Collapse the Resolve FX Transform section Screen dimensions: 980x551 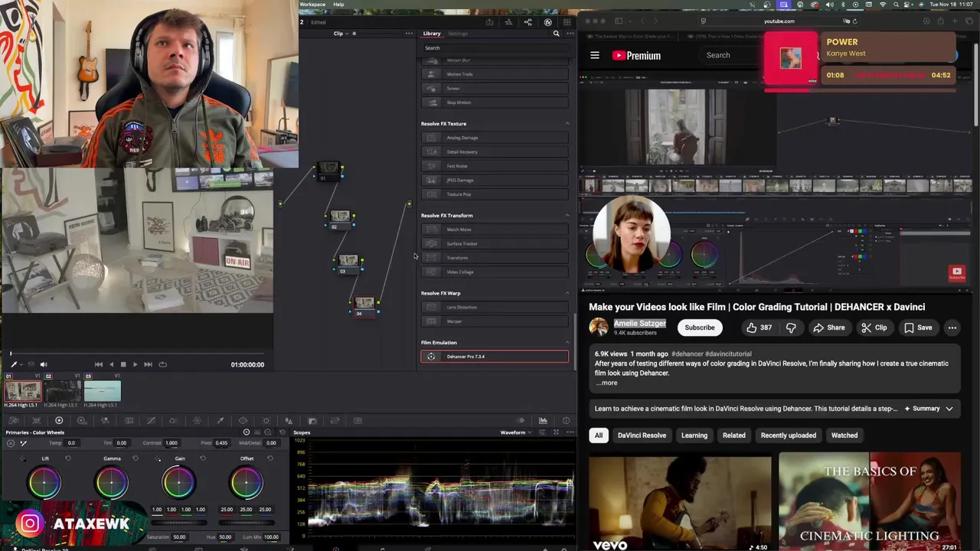567,216
